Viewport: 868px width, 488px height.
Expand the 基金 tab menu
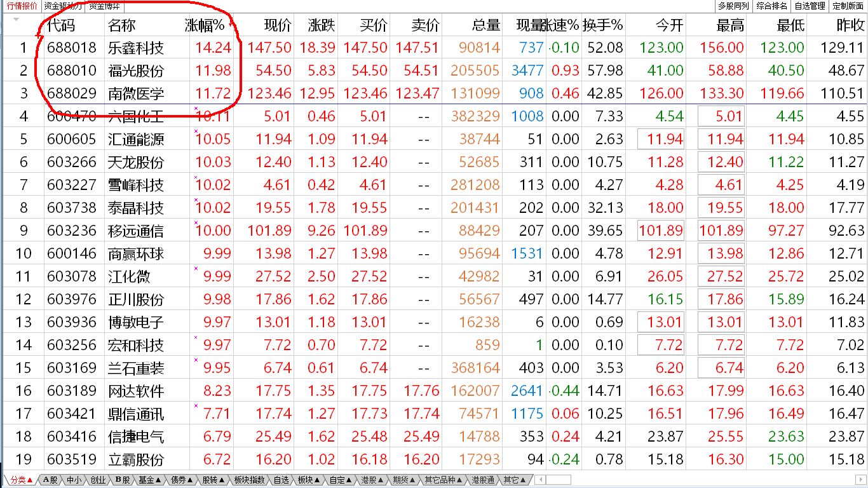pos(150,480)
